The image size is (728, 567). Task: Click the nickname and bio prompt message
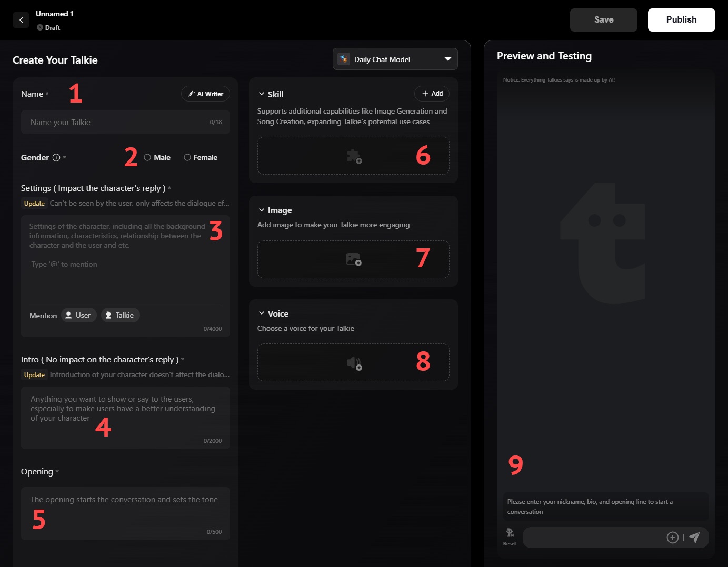pos(606,507)
